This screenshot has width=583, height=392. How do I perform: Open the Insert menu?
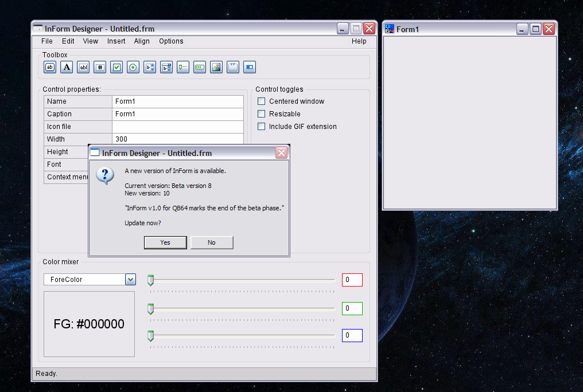pos(116,41)
